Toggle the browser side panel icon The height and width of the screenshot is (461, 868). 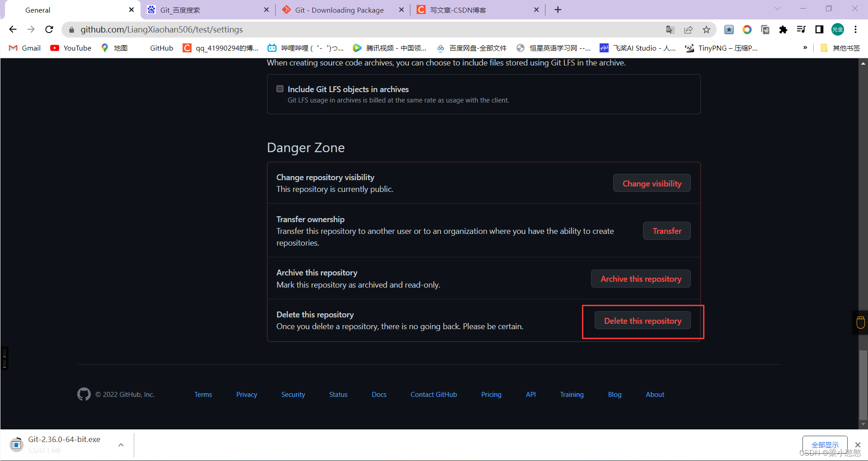(x=819, y=30)
